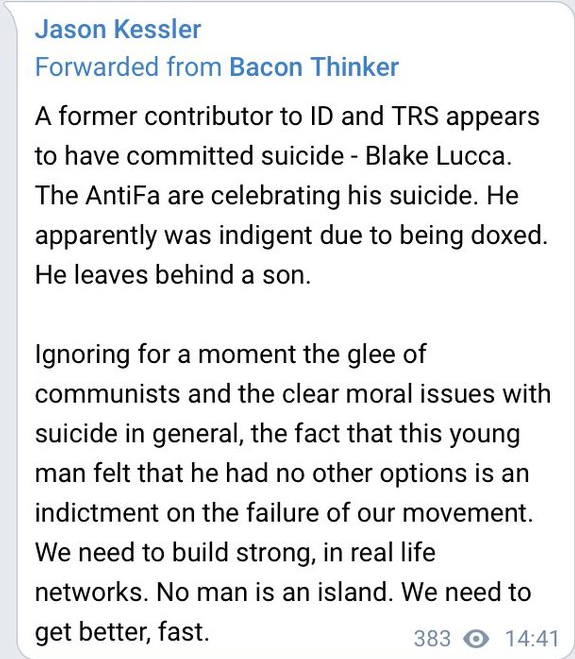Image resolution: width=575 pixels, height=659 pixels.
Task: Click the eye views icon
Action: click(475, 639)
